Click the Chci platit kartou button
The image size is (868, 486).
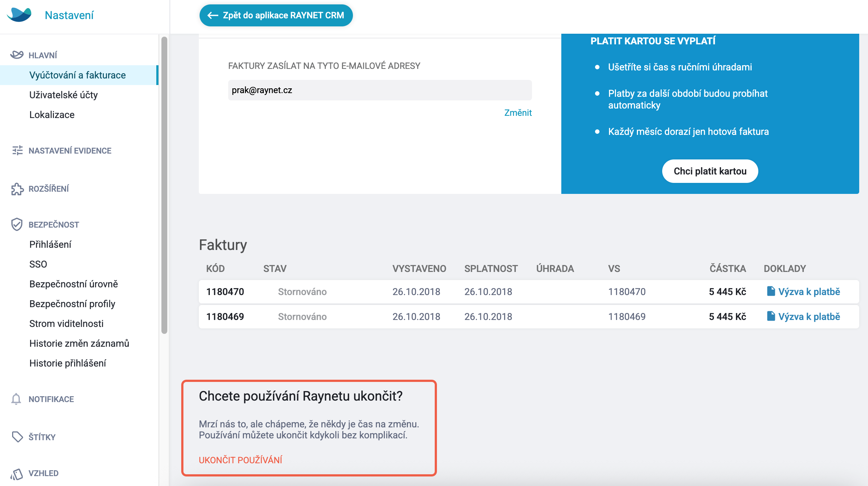pyautogui.click(x=710, y=171)
